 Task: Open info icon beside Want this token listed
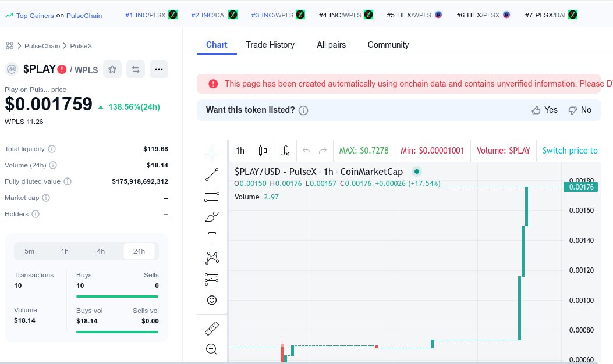[x=303, y=110]
